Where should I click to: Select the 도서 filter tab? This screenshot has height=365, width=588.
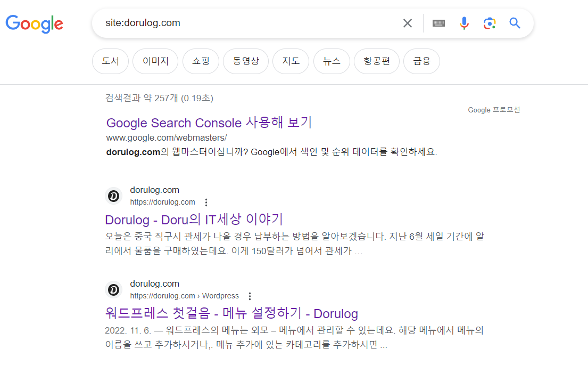point(110,61)
